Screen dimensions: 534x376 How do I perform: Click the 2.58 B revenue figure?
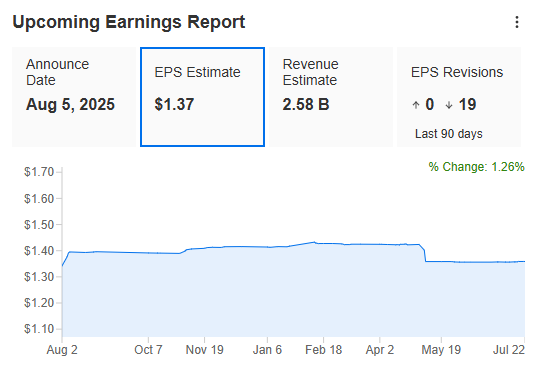click(306, 104)
